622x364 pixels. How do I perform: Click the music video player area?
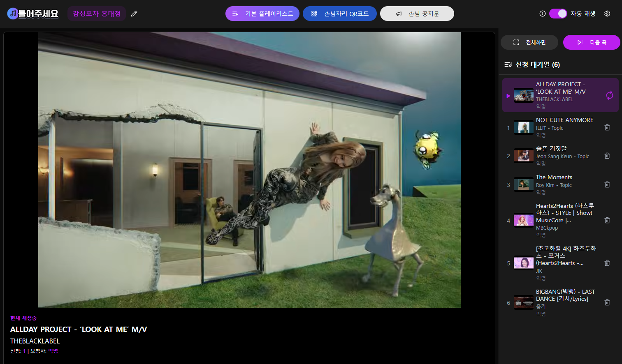(249, 170)
